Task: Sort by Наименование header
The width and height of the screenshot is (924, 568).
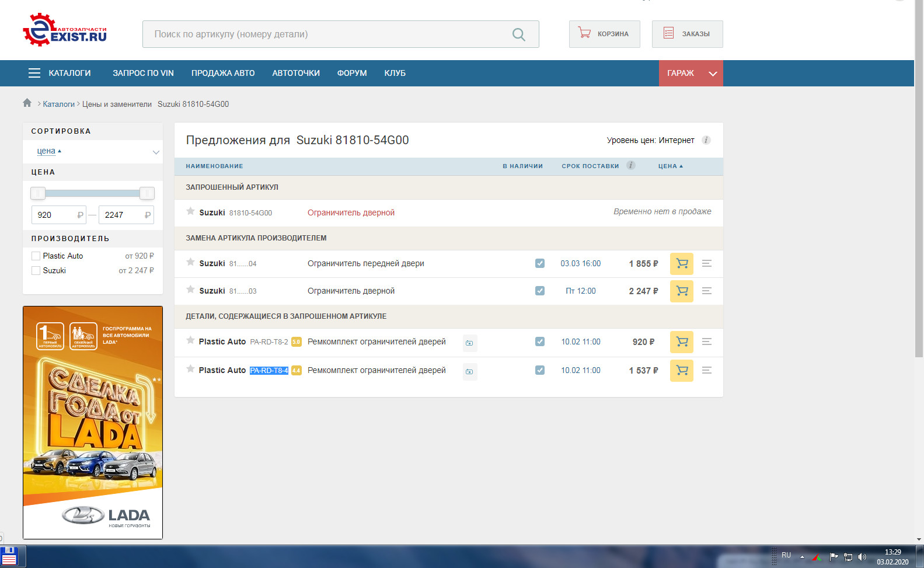Action: point(214,166)
